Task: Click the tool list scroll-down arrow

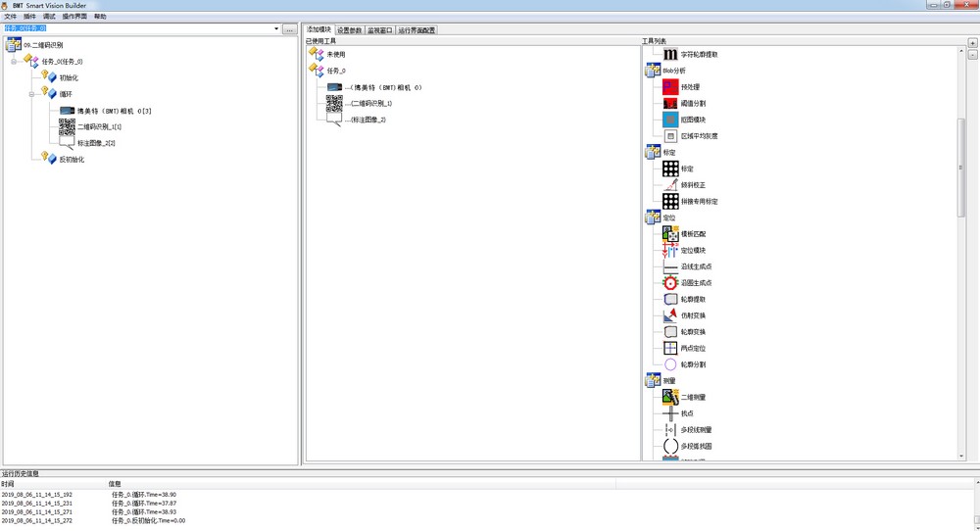Action: pyautogui.click(x=961, y=456)
